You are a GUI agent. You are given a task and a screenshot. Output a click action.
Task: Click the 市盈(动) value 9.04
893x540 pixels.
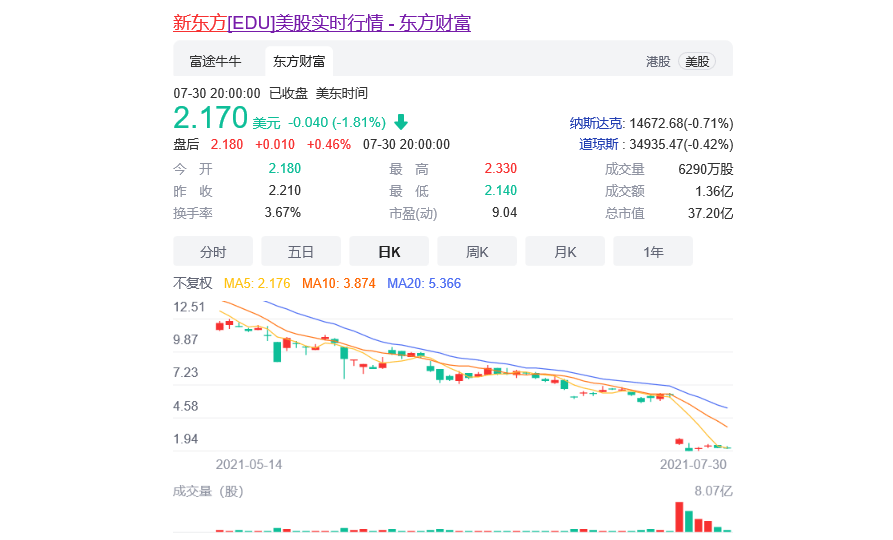[505, 212]
